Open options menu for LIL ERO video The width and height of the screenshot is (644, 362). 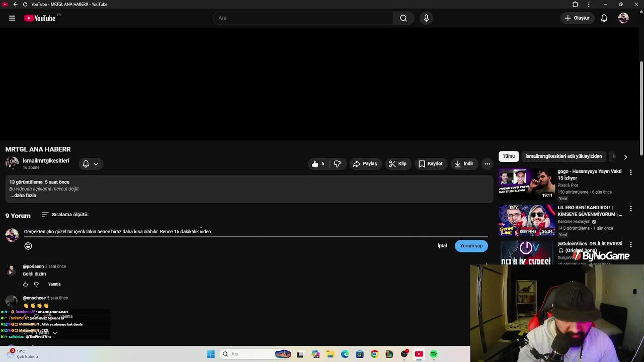tap(631, 209)
